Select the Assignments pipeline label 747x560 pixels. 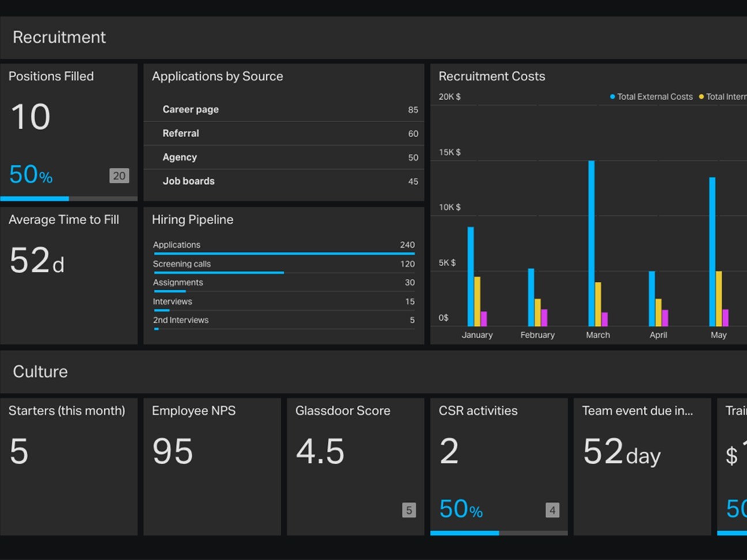178,282
